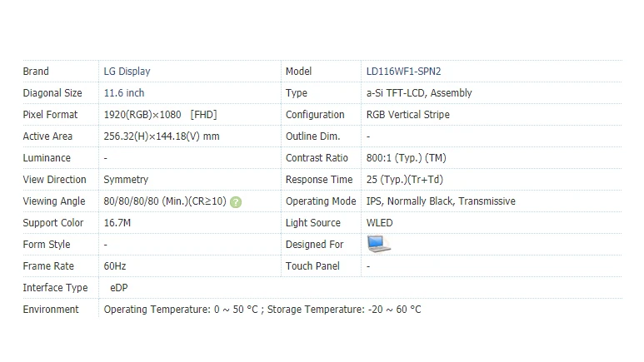Click the 60Hz frame rate value

pyautogui.click(x=114, y=266)
